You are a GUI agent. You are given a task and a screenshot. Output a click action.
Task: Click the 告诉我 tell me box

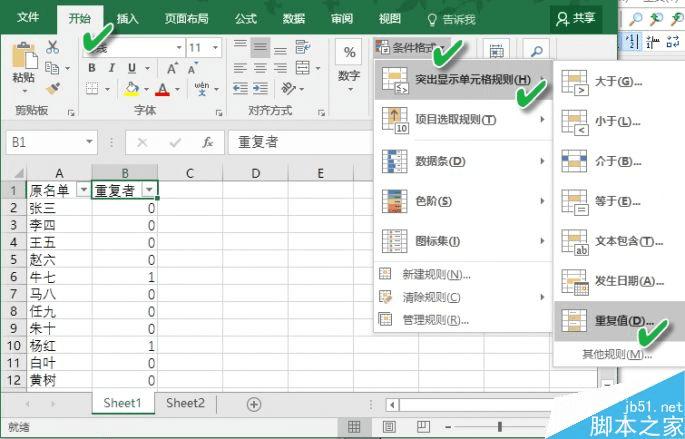[451, 19]
